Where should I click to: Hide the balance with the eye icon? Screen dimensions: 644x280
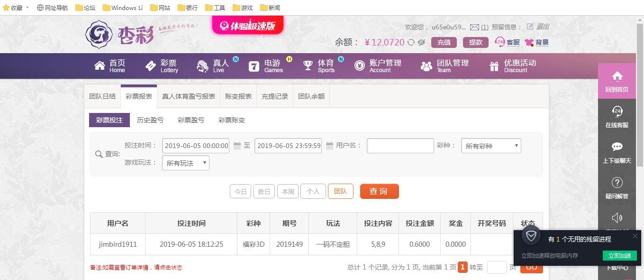(421, 42)
